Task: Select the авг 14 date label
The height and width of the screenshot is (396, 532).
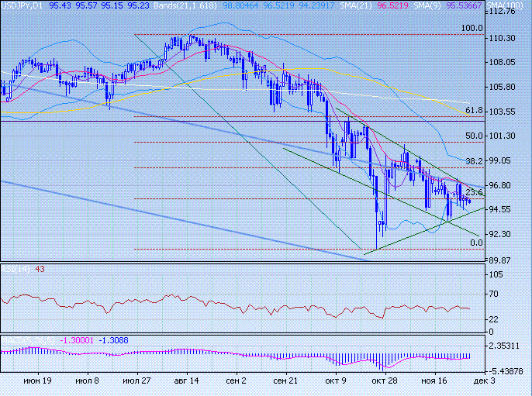Action: click(186, 381)
